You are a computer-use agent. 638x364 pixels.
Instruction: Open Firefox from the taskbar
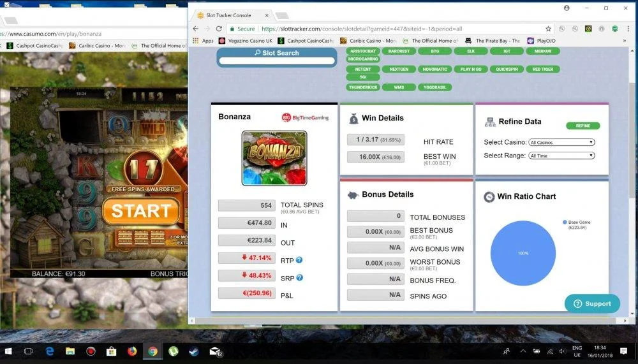tap(132, 351)
